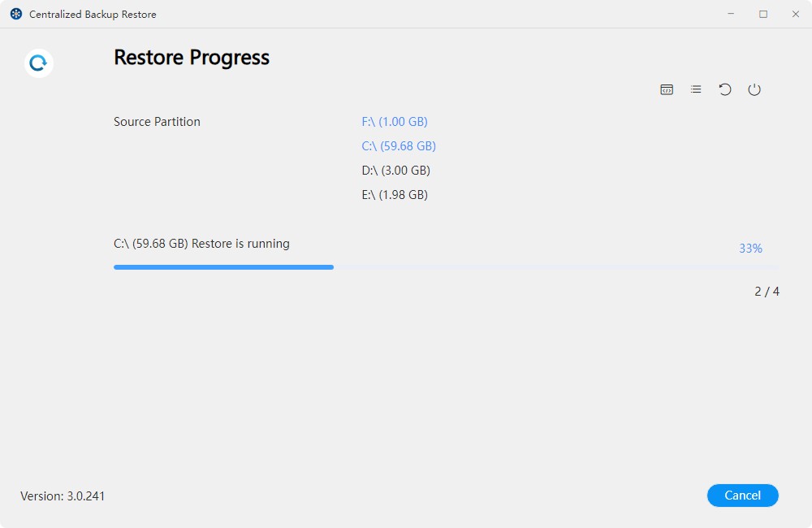Image resolution: width=812 pixels, height=528 pixels.
Task: Click the D:\ (3.00 GB) partition entry
Action: (x=395, y=171)
